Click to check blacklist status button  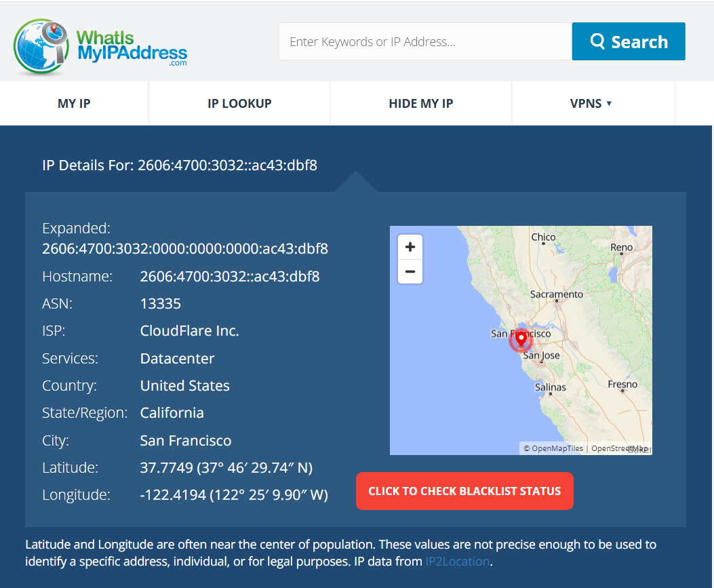click(x=464, y=491)
